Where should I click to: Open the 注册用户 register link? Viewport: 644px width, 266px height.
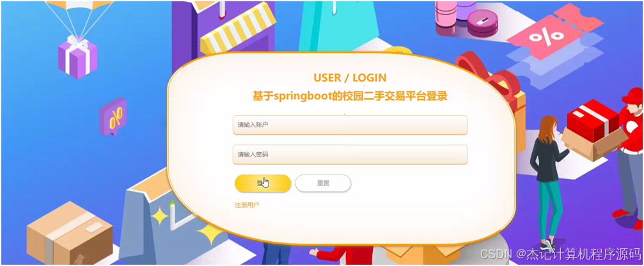pyautogui.click(x=247, y=205)
